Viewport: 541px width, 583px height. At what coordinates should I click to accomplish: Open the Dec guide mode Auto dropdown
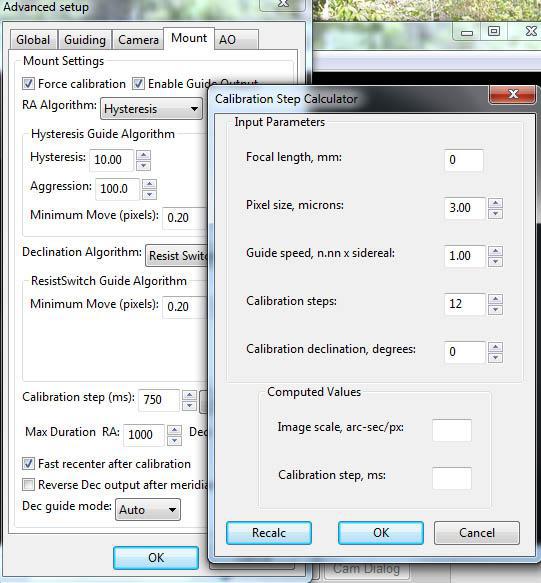(148, 509)
